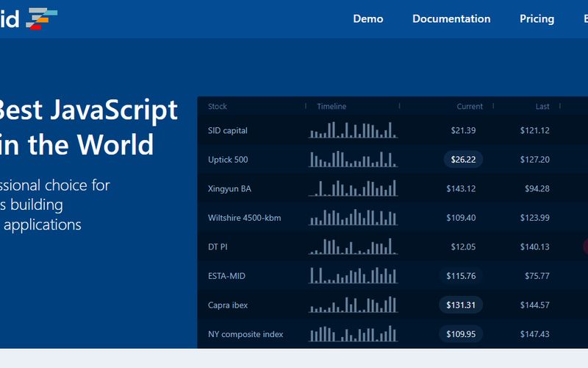Open the Demo page
This screenshot has height=368, width=588.
click(368, 19)
